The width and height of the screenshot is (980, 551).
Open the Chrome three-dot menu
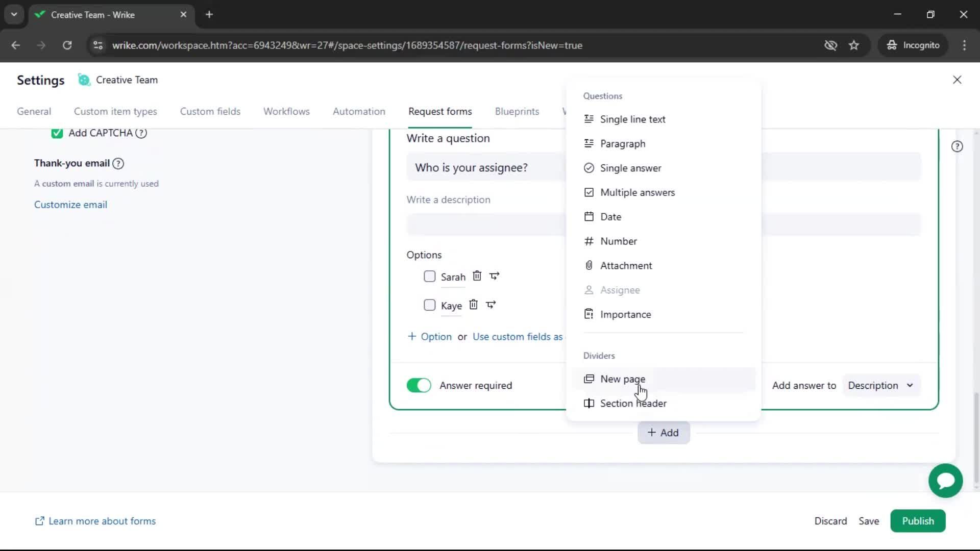[x=964, y=45]
